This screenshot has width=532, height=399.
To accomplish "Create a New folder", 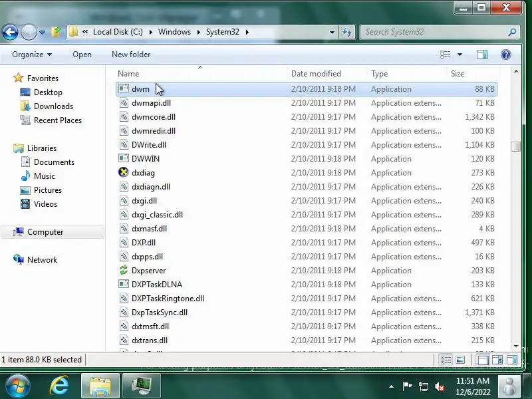I will coord(131,55).
